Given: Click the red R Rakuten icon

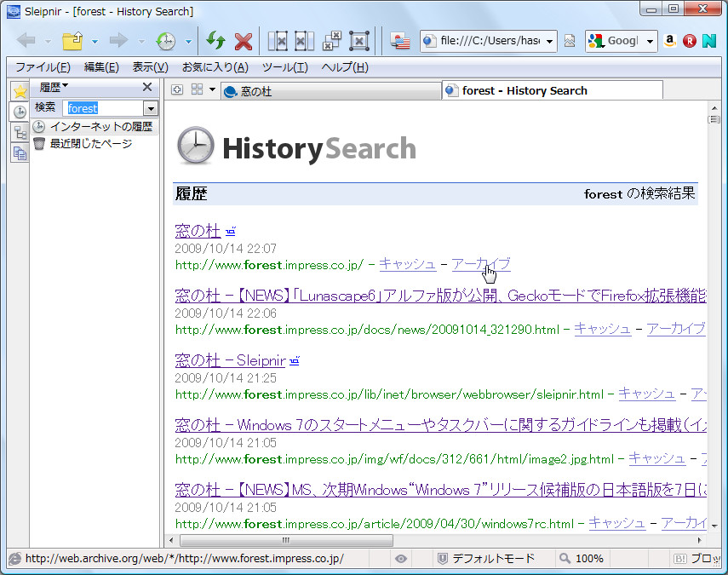Looking at the screenshot, I should tap(690, 41).
